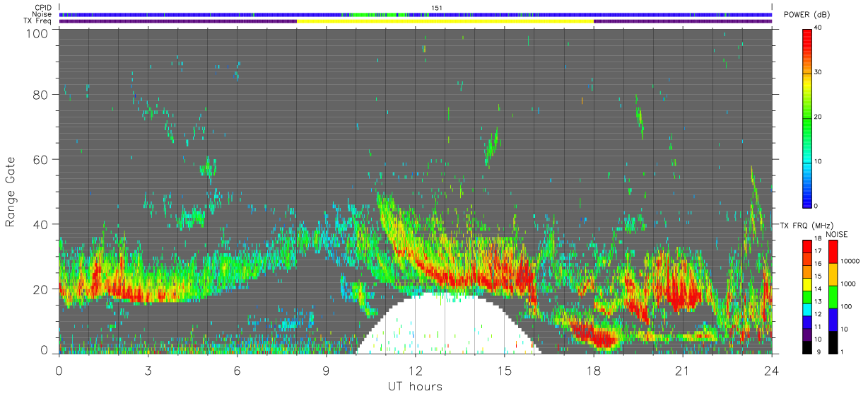Click the CPID value 151
Image resolution: width=868 pixels, height=401 pixels.
[x=436, y=8]
